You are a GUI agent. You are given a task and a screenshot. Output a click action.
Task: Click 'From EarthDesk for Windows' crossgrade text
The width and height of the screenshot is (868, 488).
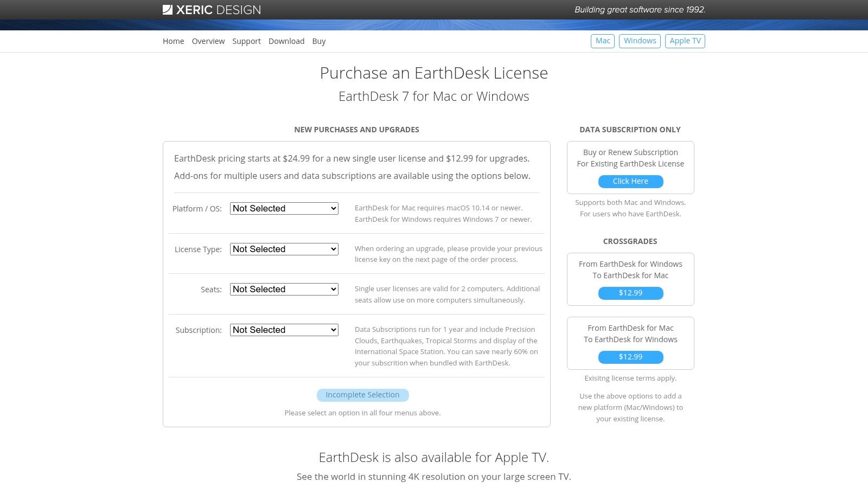coord(630,264)
